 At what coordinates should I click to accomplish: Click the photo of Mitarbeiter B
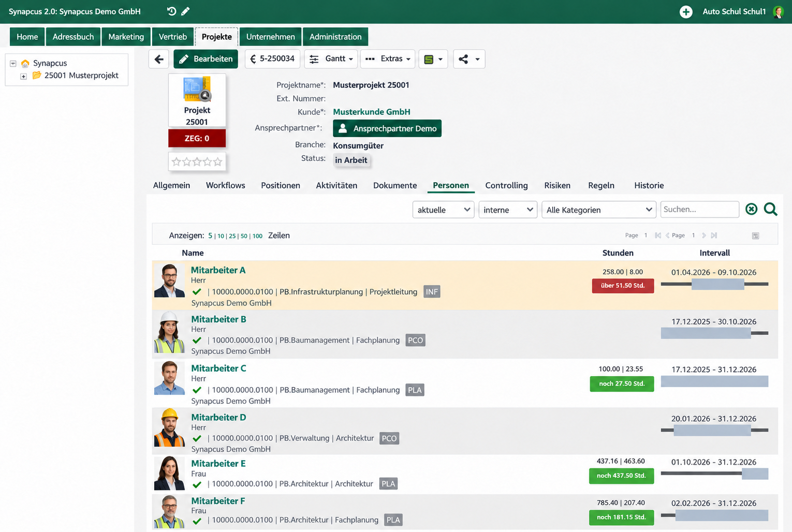click(169, 332)
